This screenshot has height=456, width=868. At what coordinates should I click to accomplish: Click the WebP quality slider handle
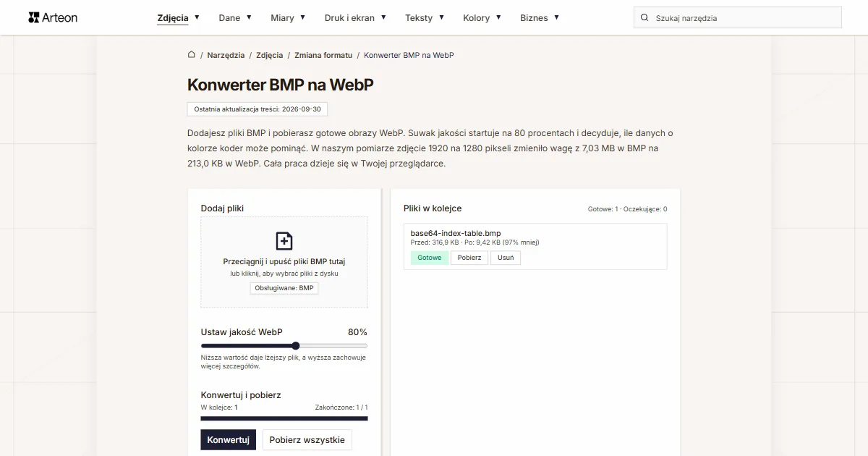pos(296,346)
